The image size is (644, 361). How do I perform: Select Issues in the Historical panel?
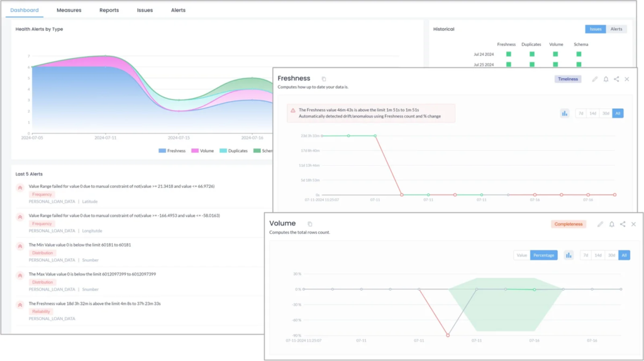pyautogui.click(x=596, y=29)
